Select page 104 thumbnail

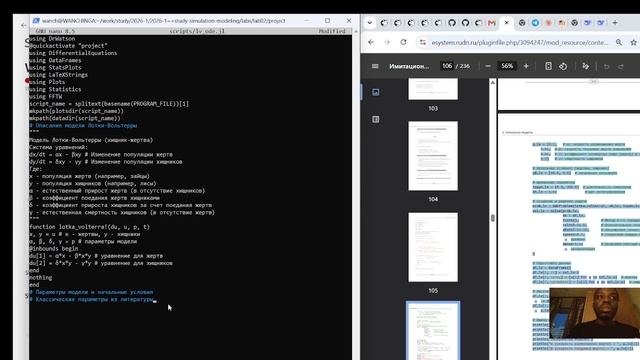click(433, 156)
